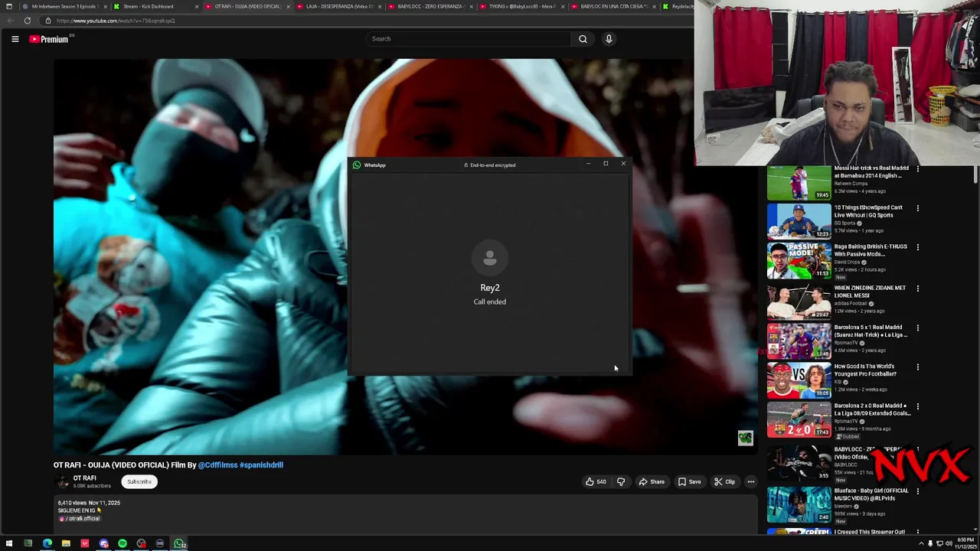
Task: Open the @Cdffilmss link in the title
Action: pos(217,465)
